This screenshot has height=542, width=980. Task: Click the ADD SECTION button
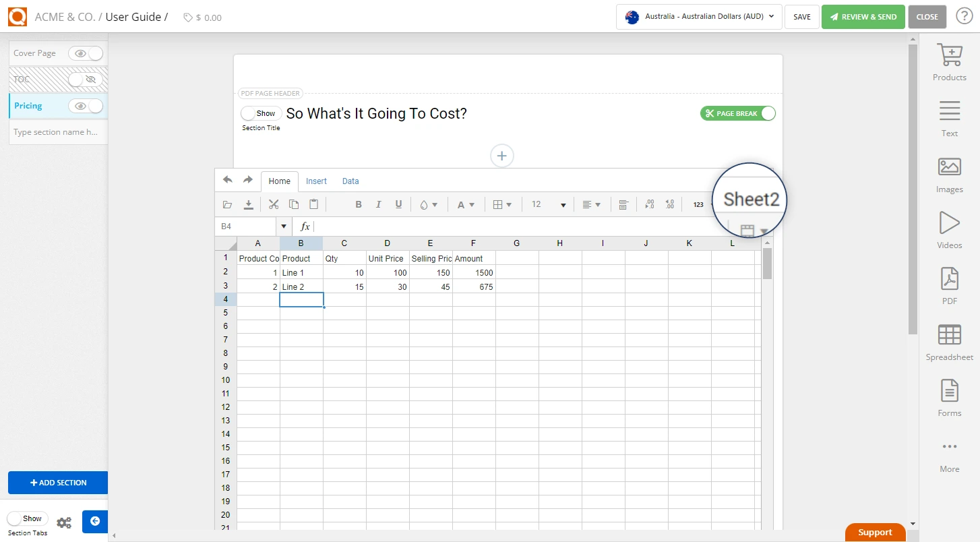(58, 483)
